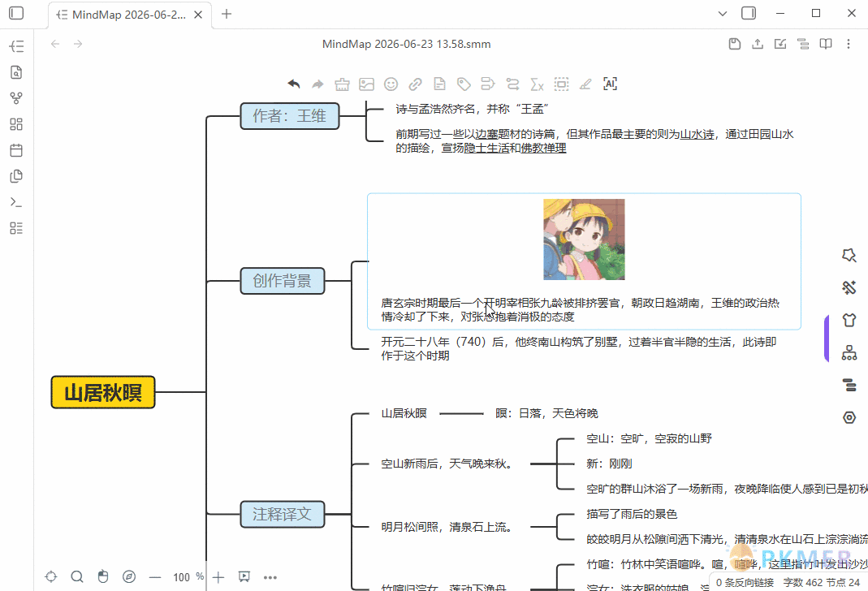The image size is (868, 591).
Task: Select the format painter brush tool
Action: [x=342, y=84]
